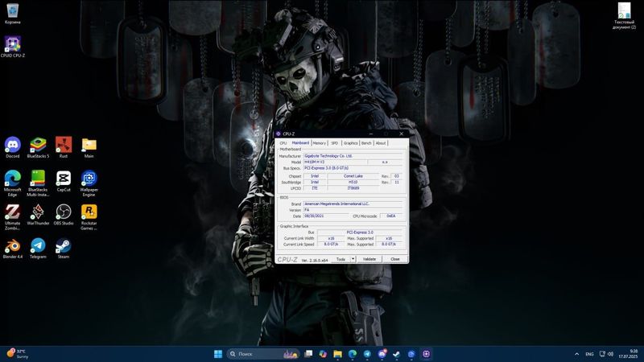Go to the About tab
644x362 pixels.
[381, 143]
